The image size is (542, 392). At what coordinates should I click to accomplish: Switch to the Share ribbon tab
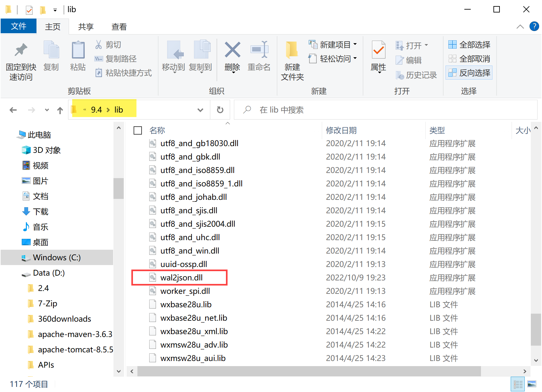86,27
